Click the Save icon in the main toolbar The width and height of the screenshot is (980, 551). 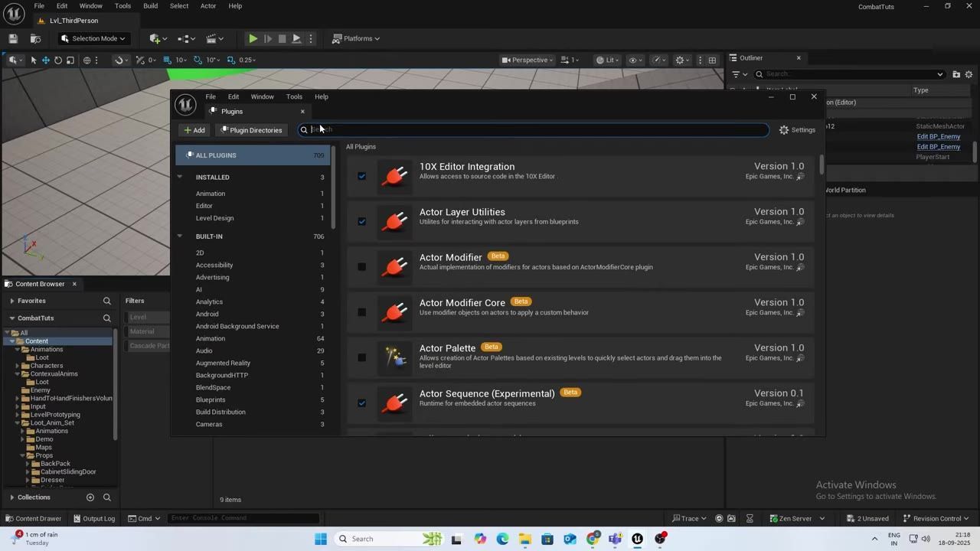click(x=13, y=38)
